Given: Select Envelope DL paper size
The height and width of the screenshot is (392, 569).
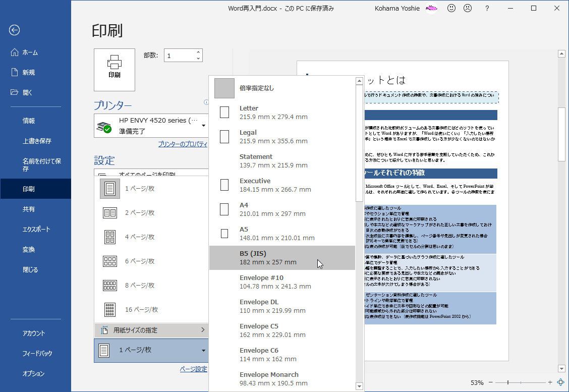Looking at the screenshot, I should pos(282,306).
